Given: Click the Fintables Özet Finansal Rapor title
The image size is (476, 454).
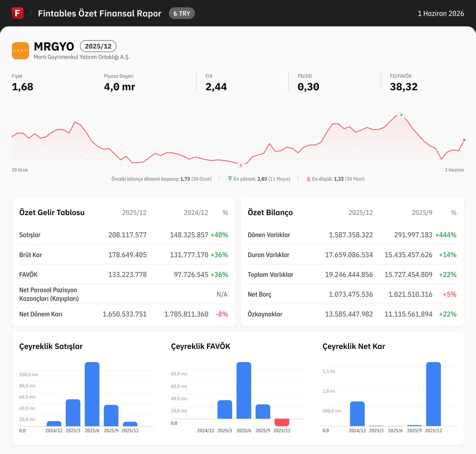Looking at the screenshot, I should pyautogui.click(x=100, y=13).
